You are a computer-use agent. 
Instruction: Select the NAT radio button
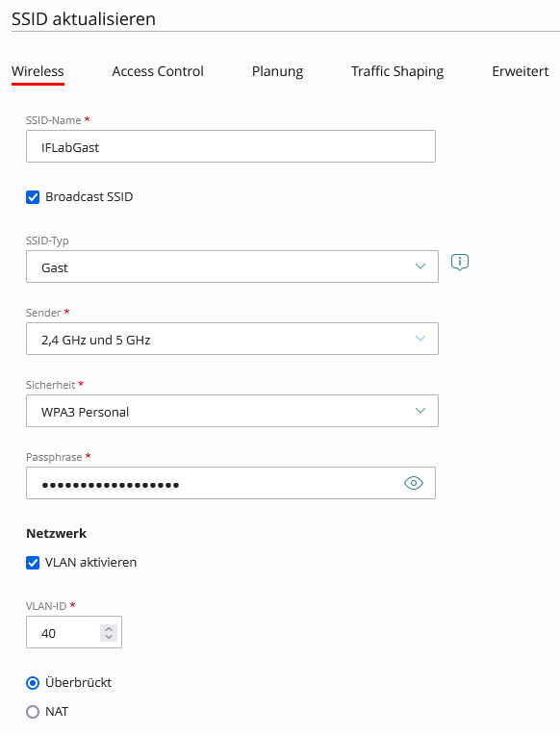point(33,712)
